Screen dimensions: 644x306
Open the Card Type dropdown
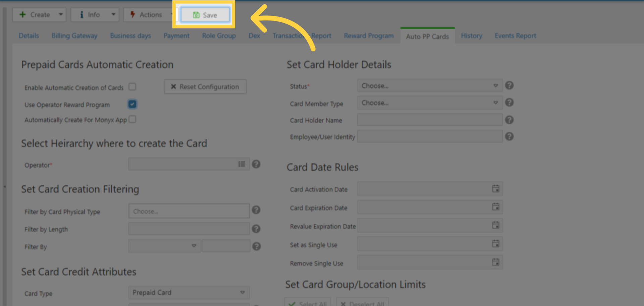pos(189,293)
